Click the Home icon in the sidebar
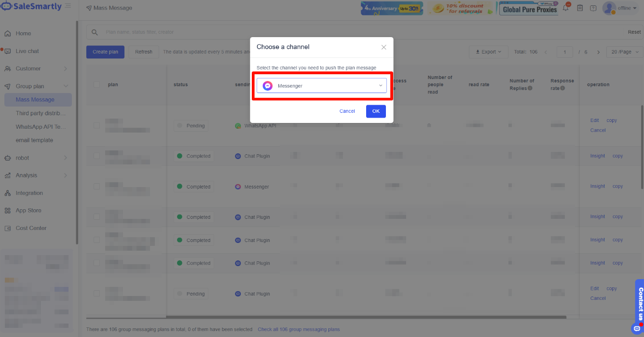The height and width of the screenshot is (337, 644). pyautogui.click(x=8, y=34)
